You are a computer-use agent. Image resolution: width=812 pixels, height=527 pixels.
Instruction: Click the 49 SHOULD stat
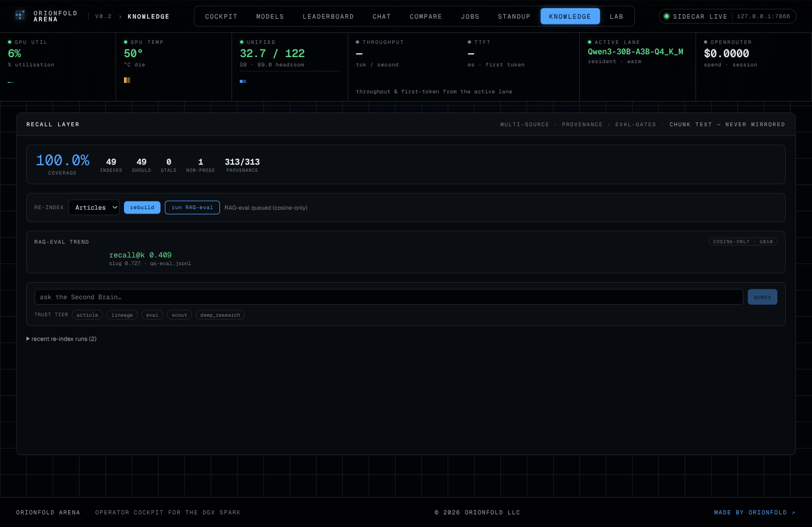(x=142, y=165)
